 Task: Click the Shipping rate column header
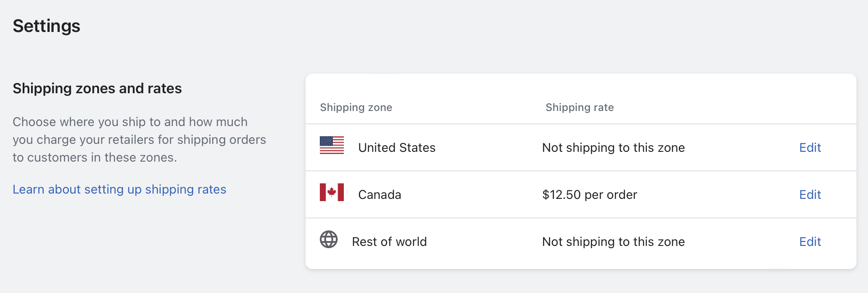point(579,107)
